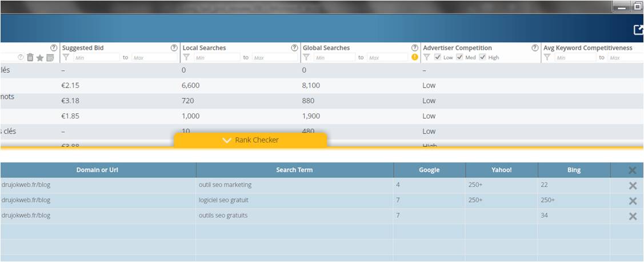644x262 pixels.
Task: Click the €1.85 suggested bid value
Action: pos(70,116)
